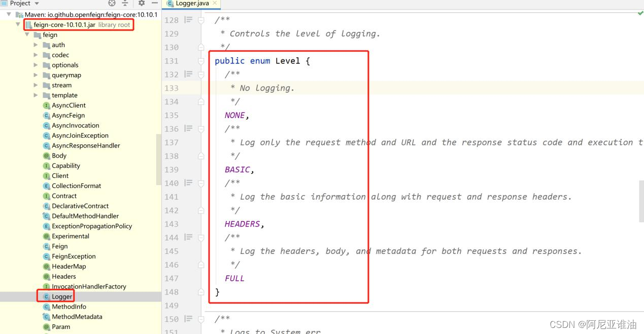
Task: Open the Param annotation file
Action: (61, 327)
